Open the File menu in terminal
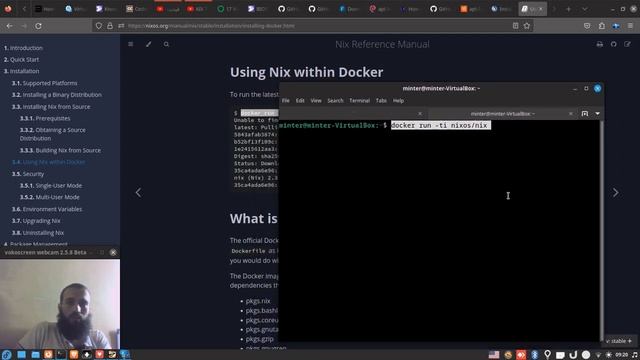Image resolution: width=640 pixels, height=360 pixels. click(x=286, y=100)
